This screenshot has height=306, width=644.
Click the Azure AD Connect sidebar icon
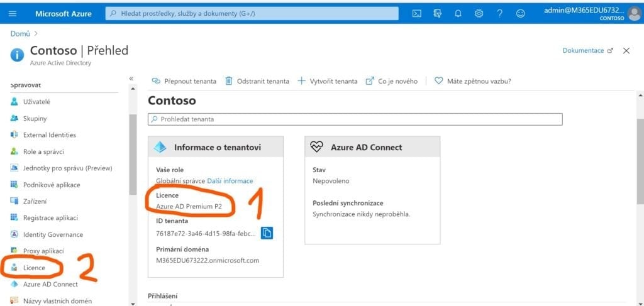tap(14, 284)
